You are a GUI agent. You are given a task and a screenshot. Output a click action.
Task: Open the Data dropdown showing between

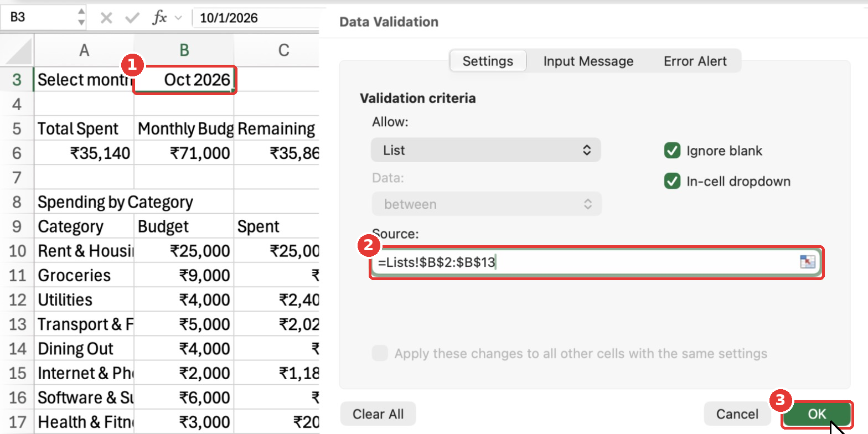coord(486,204)
